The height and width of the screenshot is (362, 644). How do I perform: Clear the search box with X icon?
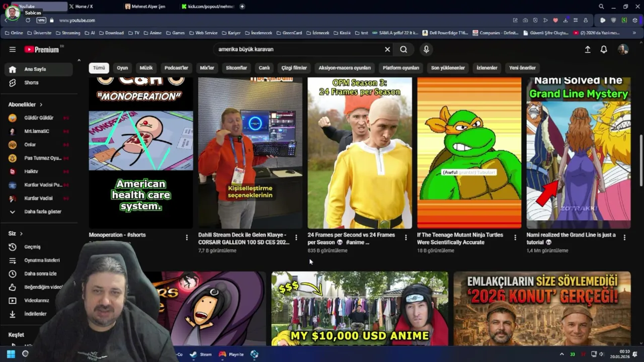pyautogui.click(x=387, y=49)
